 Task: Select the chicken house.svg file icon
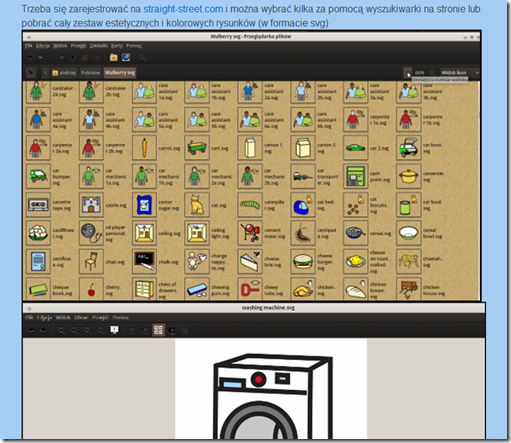[x=409, y=289]
